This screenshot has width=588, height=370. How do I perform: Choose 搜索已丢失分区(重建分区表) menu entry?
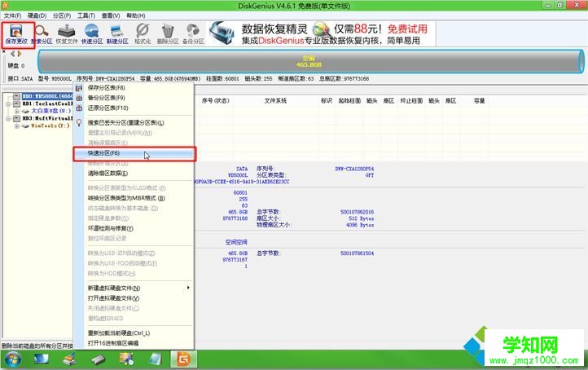point(134,123)
